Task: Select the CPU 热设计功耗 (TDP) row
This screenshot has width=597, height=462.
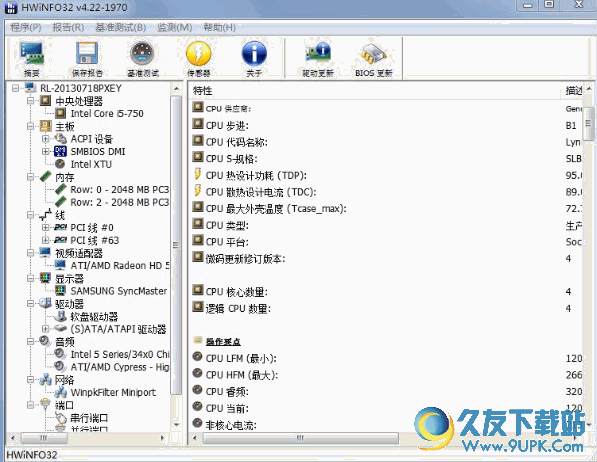Action: pyautogui.click(x=387, y=175)
